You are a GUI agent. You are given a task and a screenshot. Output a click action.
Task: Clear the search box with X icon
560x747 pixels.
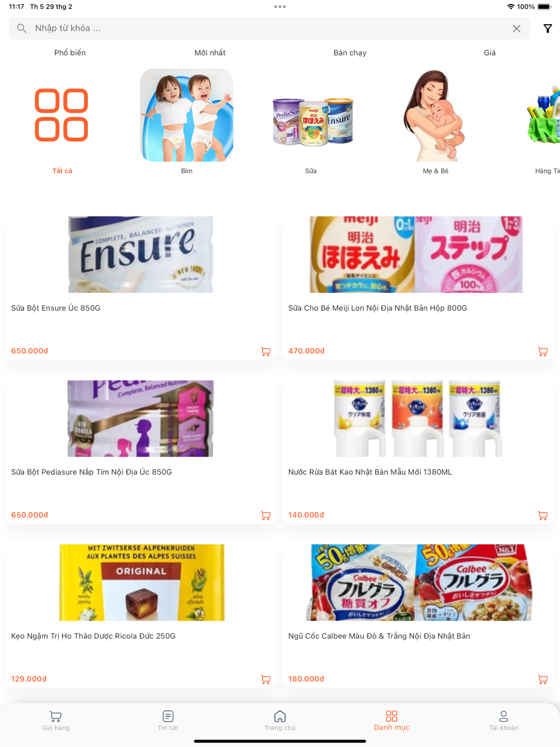point(516,29)
